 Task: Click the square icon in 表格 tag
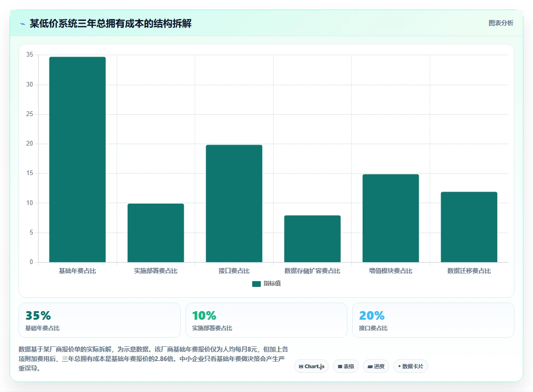coord(340,366)
